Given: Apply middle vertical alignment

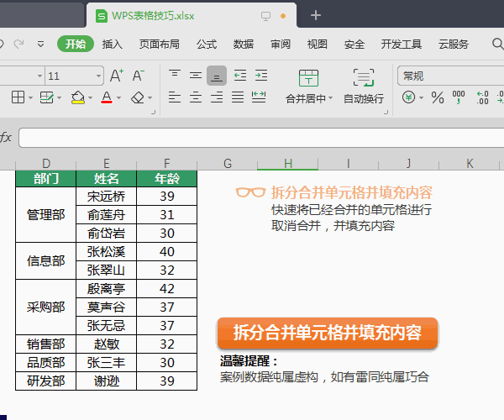Looking at the screenshot, I should point(196,76).
